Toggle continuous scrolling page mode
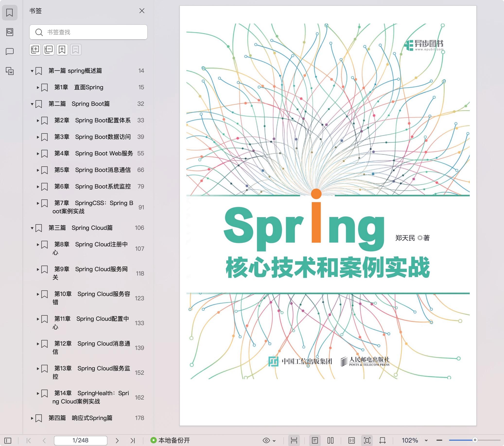The image size is (504, 446). (294, 440)
